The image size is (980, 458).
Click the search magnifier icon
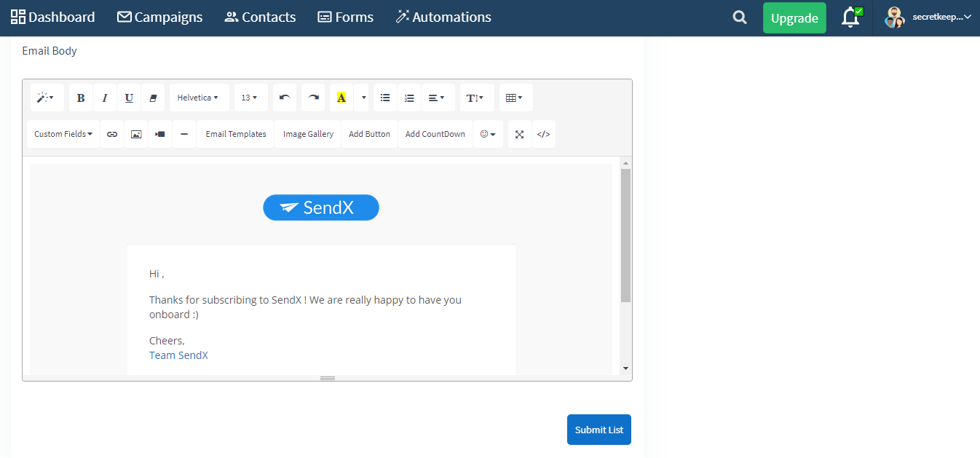tap(740, 17)
